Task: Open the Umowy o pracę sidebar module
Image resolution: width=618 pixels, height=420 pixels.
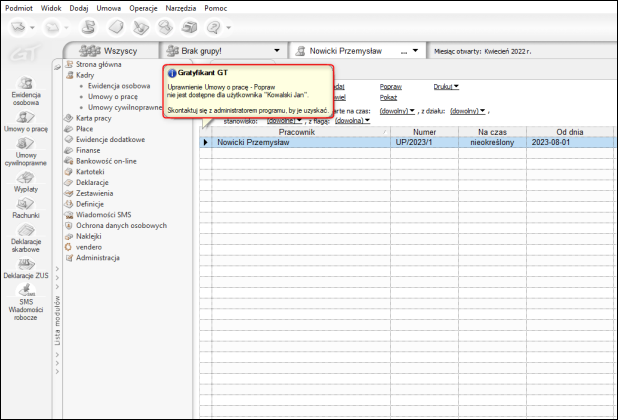Action: pos(26,122)
